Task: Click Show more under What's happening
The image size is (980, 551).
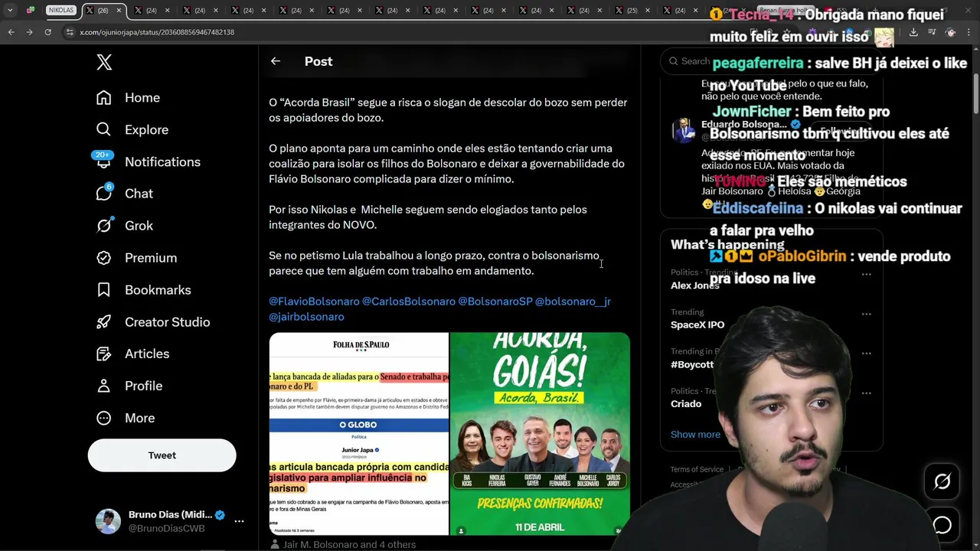Action: 695,434
